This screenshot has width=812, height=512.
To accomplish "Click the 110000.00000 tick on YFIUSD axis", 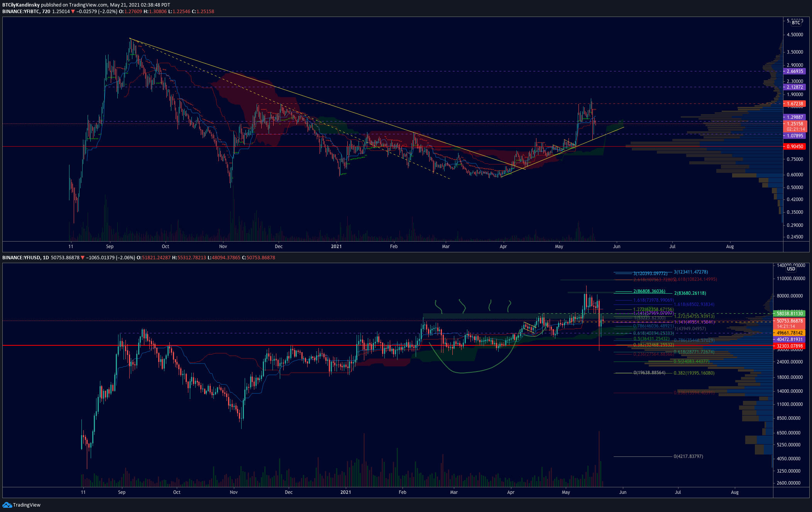I will point(791,279).
